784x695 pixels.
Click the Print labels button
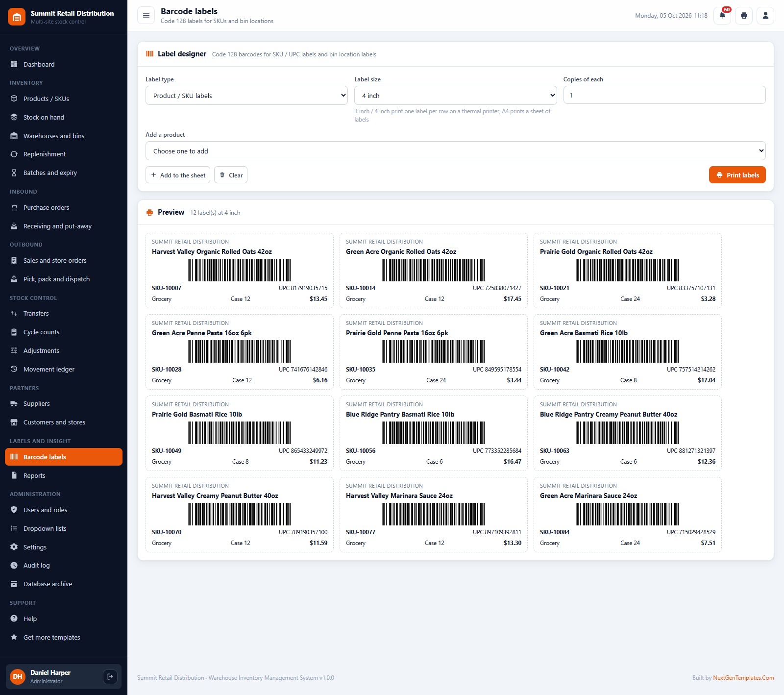(x=737, y=175)
